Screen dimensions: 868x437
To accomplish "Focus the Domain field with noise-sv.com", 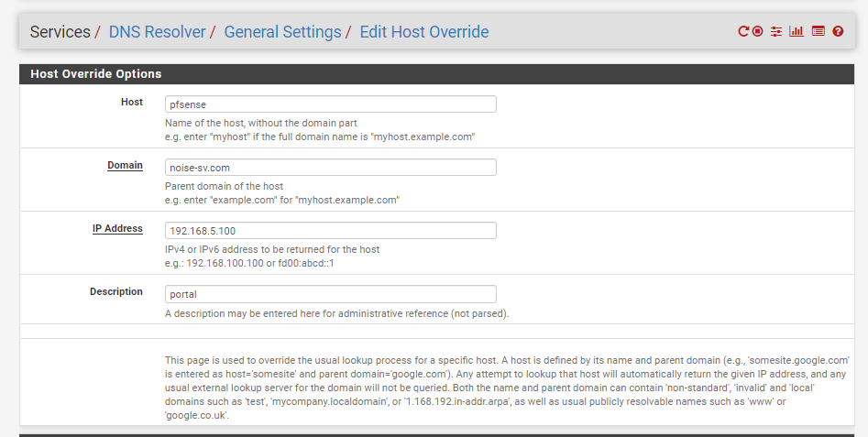I will point(331,167).
